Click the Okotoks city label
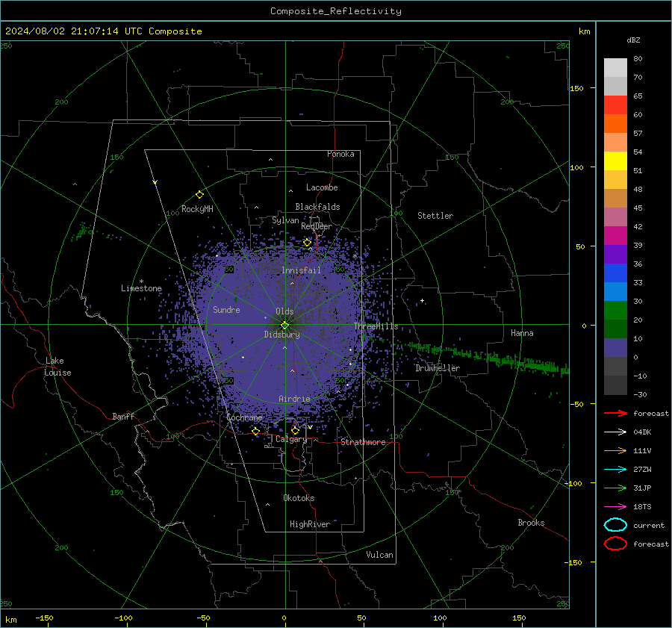This screenshot has height=628, width=672. pyautogui.click(x=299, y=498)
